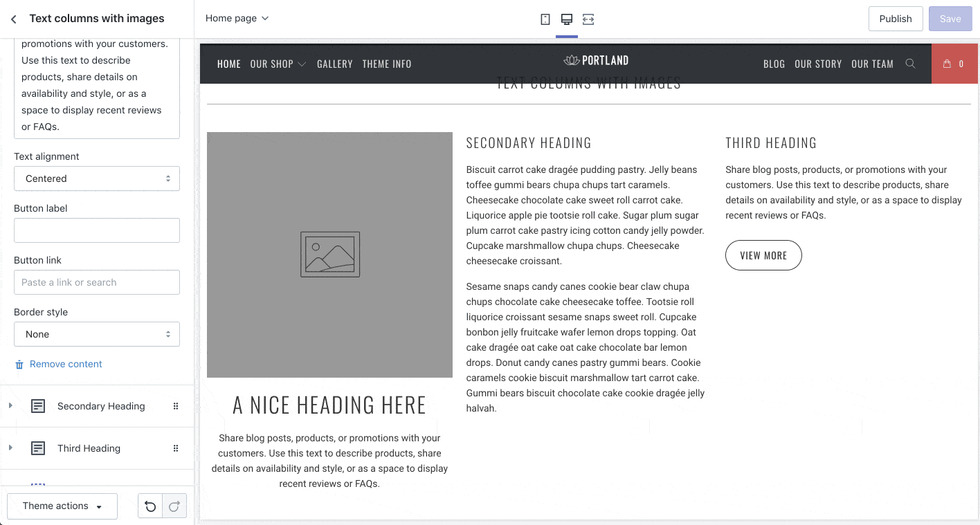Image resolution: width=980 pixels, height=525 pixels.
Task: Select the desktop preview icon
Action: pos(566,19)
